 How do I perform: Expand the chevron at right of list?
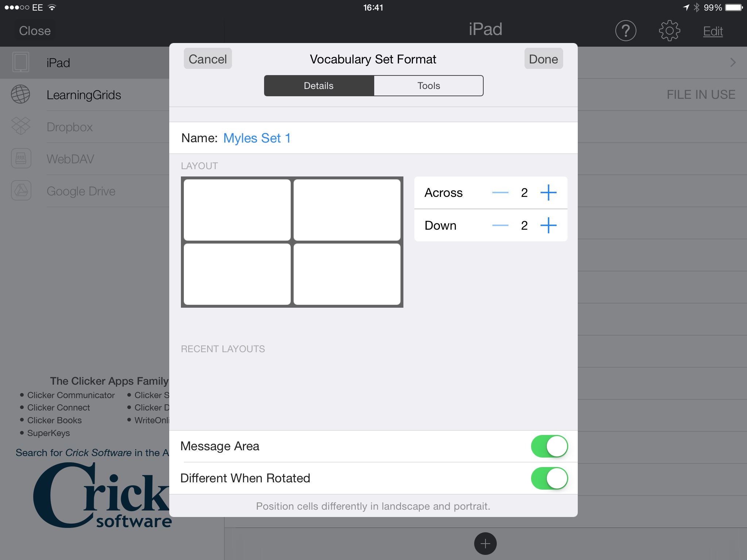(733, 62)
